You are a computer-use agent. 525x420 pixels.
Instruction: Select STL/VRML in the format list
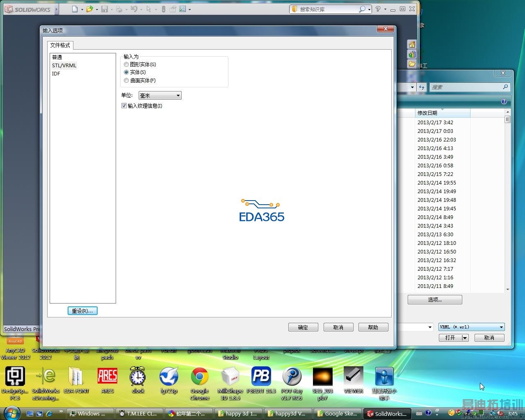(x=64, y=66)
